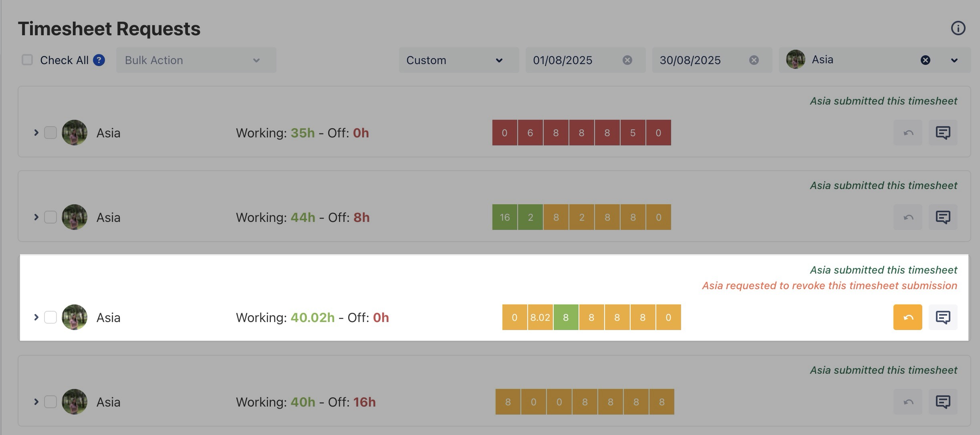Expand the 44h timesheet row details

(x=36, y=217)
